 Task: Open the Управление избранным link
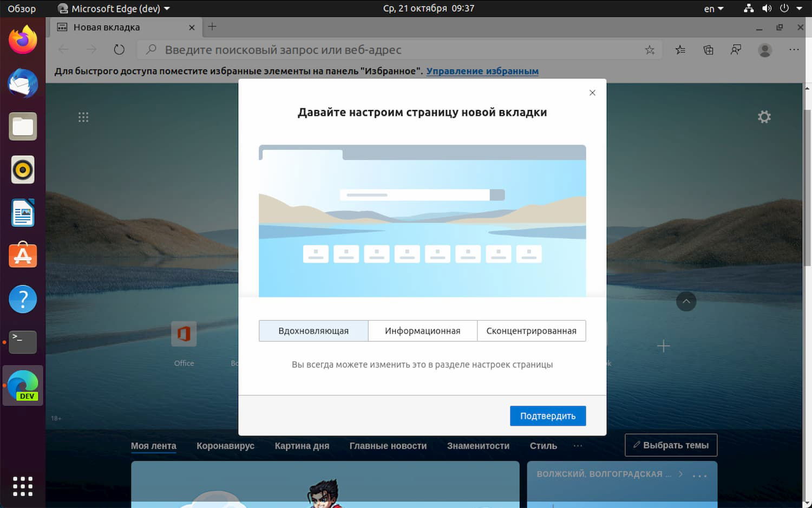[x=482, y=70]
